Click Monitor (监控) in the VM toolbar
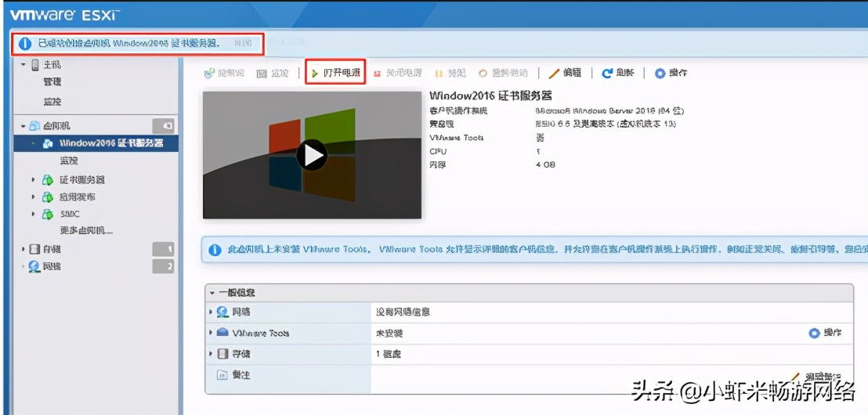Viewport: 868px width, 415px height. coord(273,73)
